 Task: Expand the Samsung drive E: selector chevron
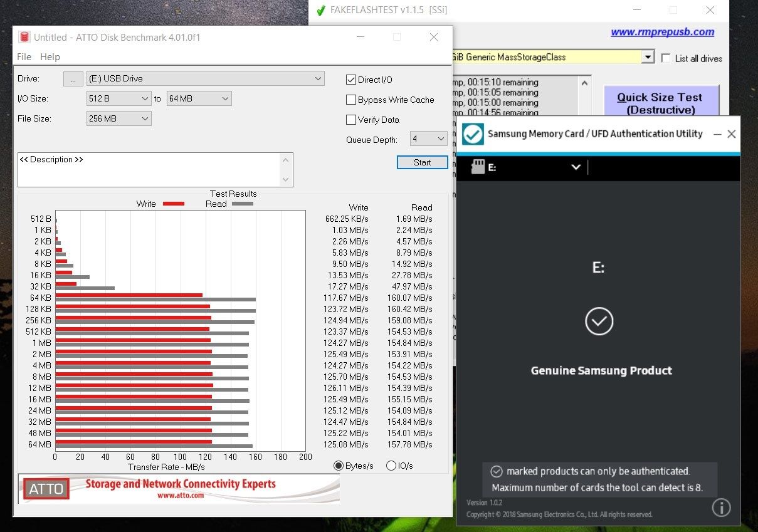point(576,167)
